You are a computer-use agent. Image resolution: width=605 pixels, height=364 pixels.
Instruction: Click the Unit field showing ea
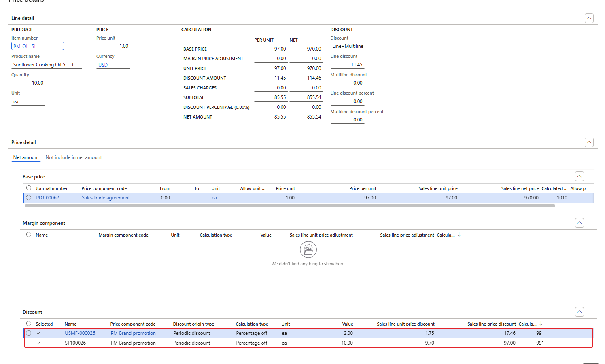click(x=28, y=102)
